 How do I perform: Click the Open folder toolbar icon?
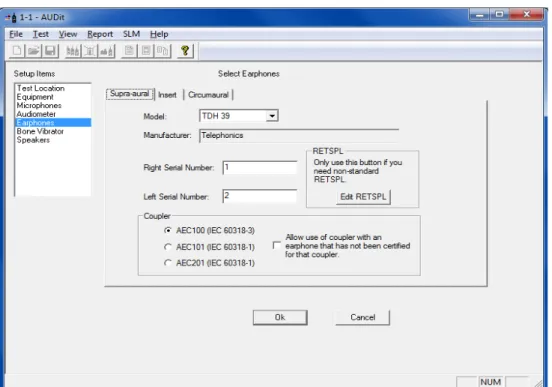[33, 51]
